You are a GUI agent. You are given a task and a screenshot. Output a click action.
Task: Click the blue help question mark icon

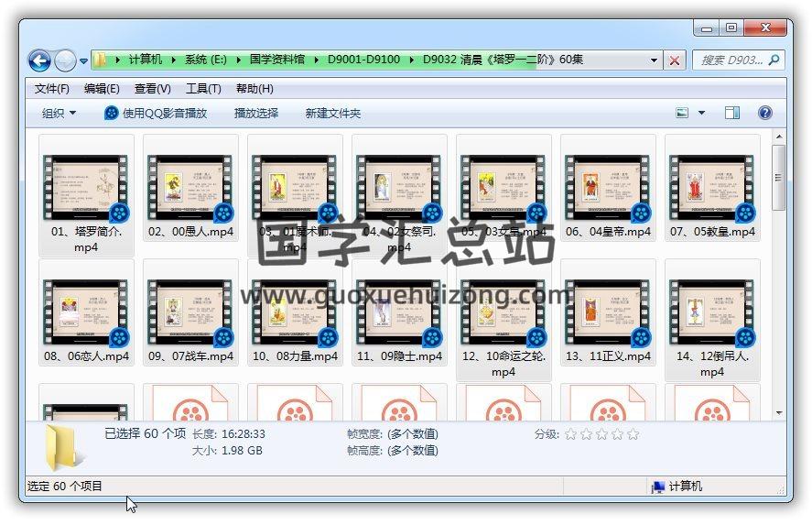tap(765, 113)
